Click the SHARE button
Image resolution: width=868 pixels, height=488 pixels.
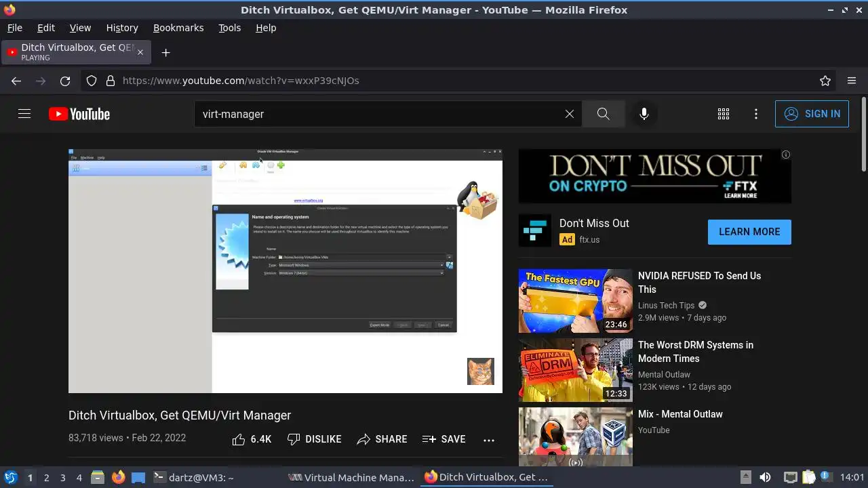coord(382,439)
